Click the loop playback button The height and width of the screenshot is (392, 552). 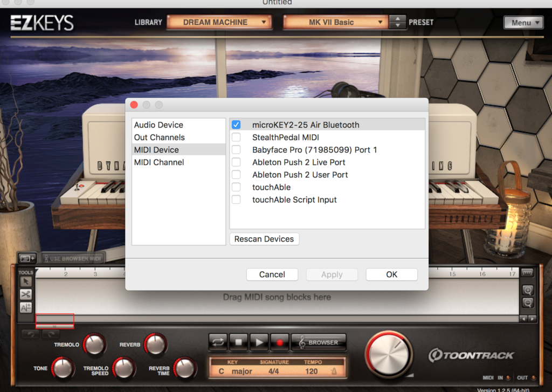218,342
